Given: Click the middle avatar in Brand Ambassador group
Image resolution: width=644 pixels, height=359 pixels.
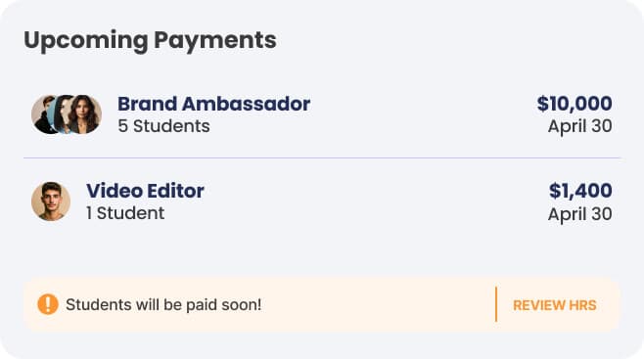Looking at the screenshot, I should (61, 114).
